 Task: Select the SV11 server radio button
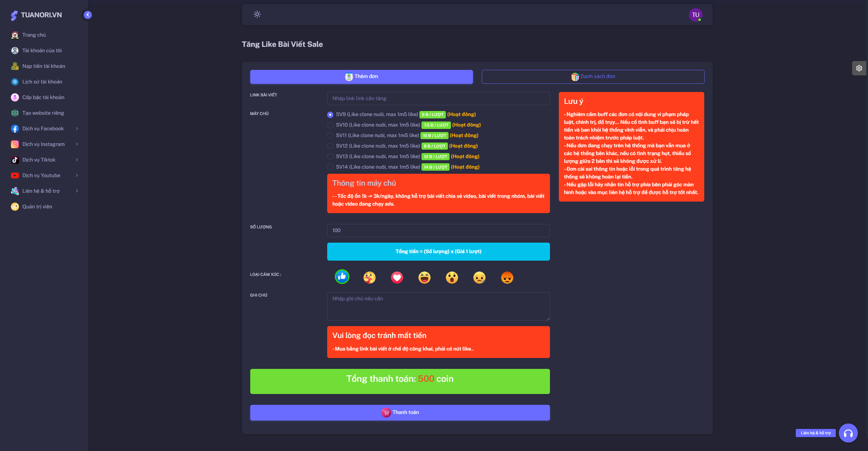click(331, 135)
